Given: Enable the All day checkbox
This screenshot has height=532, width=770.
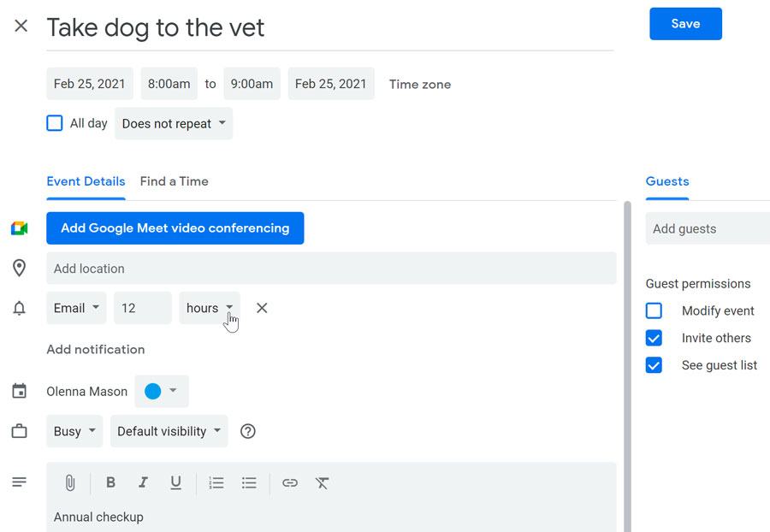Looking at the screenshot, I should (x=55, y=123).
